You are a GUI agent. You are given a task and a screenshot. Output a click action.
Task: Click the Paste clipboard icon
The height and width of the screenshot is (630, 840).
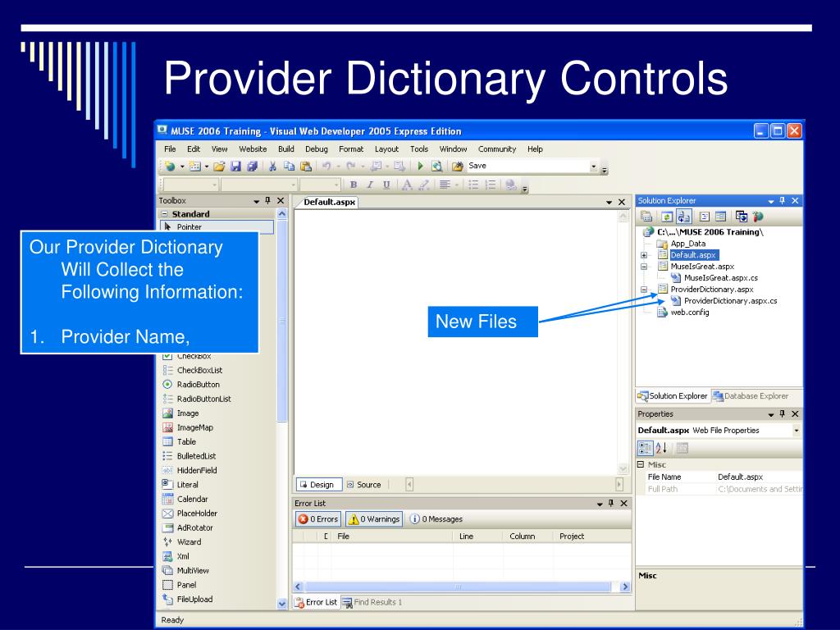(306, 167)
